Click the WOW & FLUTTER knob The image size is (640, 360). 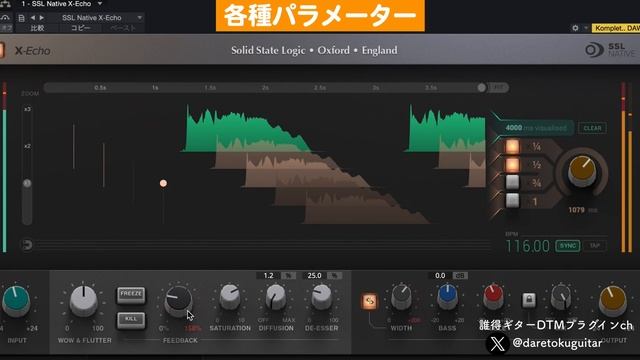coord(84,301)
